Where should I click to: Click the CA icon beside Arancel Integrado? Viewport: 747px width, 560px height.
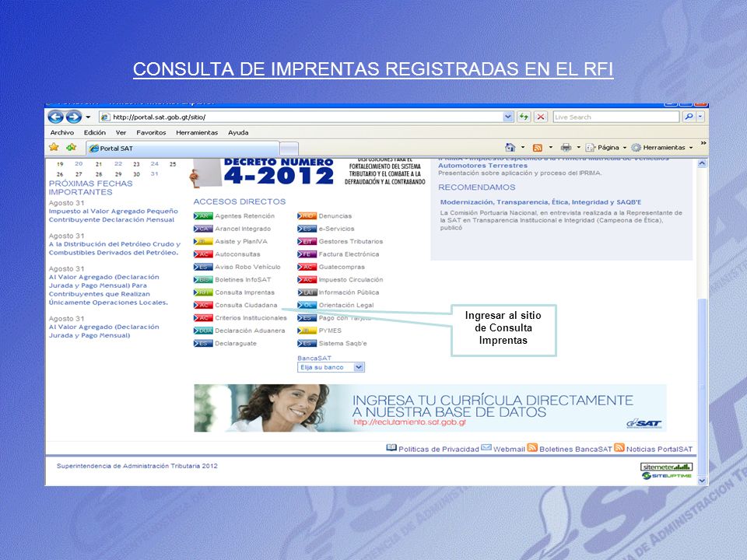tap(203, 229)
